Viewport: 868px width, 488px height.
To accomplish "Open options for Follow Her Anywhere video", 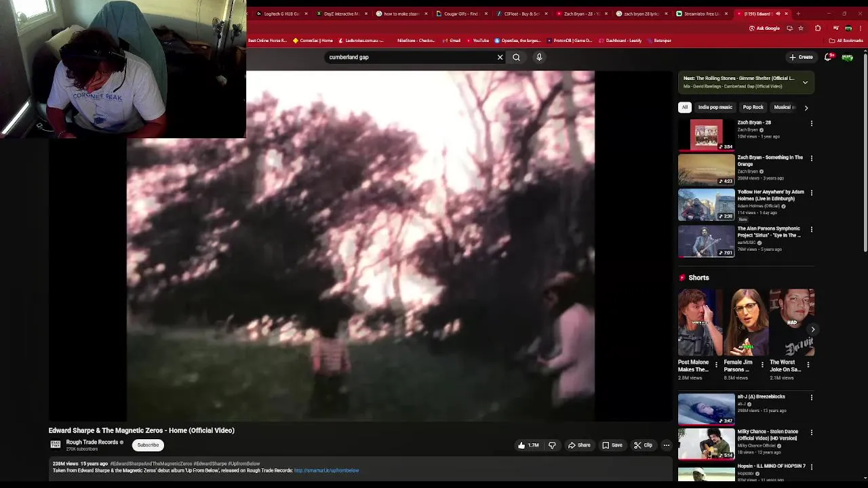I will click(x=811, y=192).
